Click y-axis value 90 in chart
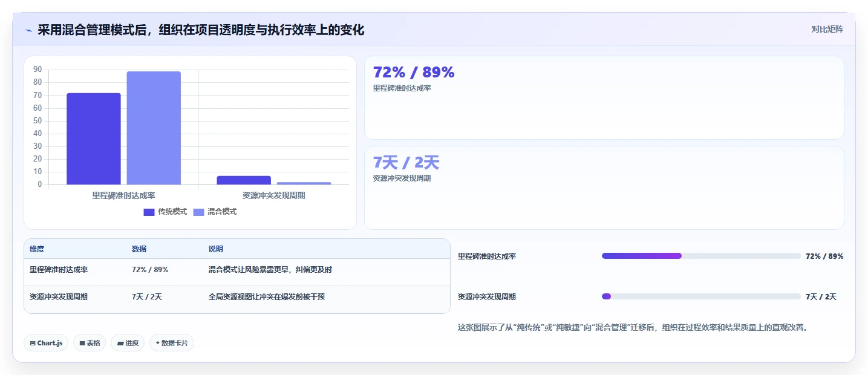 (x=38, y=70)
